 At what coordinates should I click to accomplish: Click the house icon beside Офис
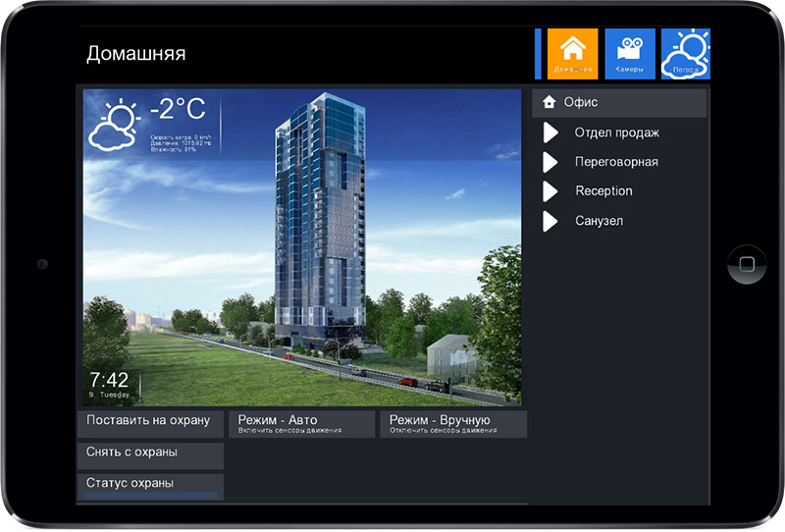click(x=549, y=102)
